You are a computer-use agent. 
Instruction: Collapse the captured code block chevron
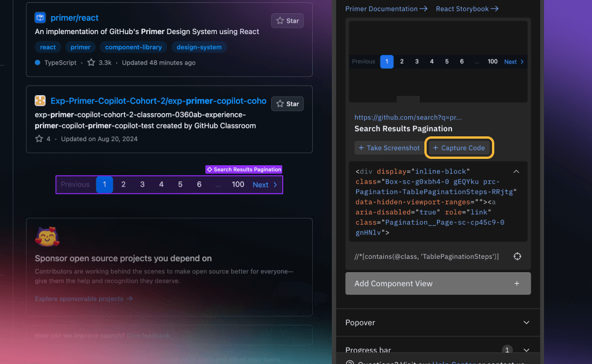point(516,172)
